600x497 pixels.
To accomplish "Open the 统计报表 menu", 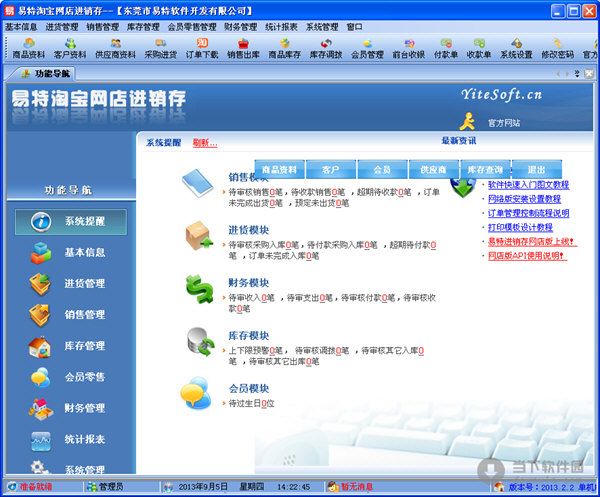I will tap(281, 27).
